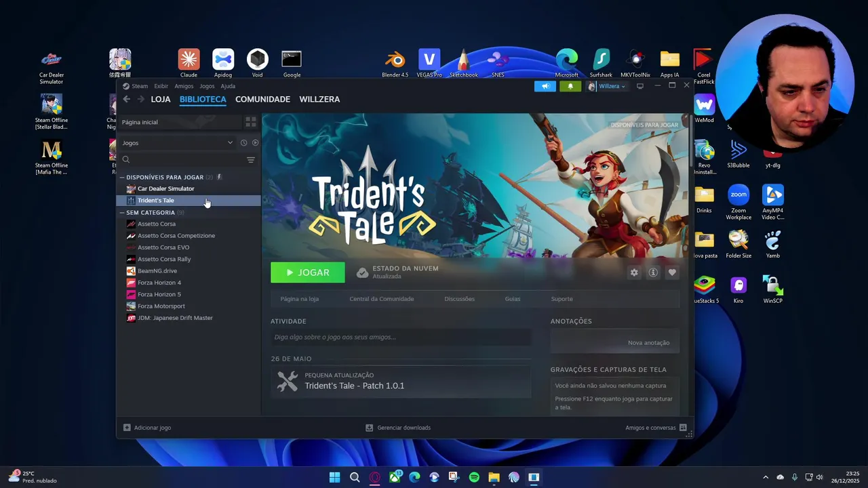Open the Discussões link
Viewport: 868px width, 488px height.
[459, 299]
